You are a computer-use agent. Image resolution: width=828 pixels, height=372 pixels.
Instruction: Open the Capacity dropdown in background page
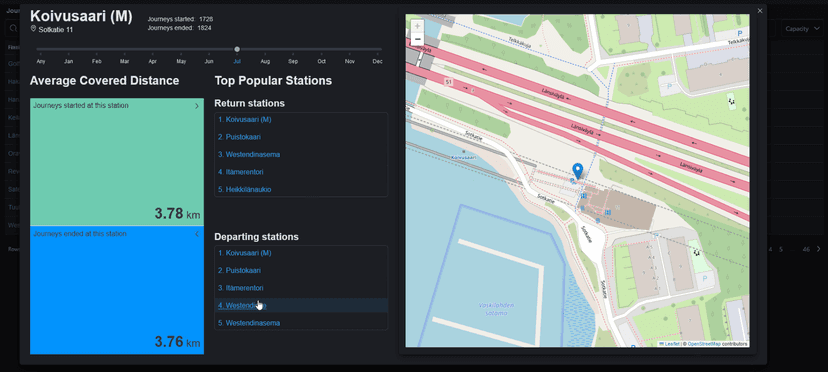pos(803,29)
